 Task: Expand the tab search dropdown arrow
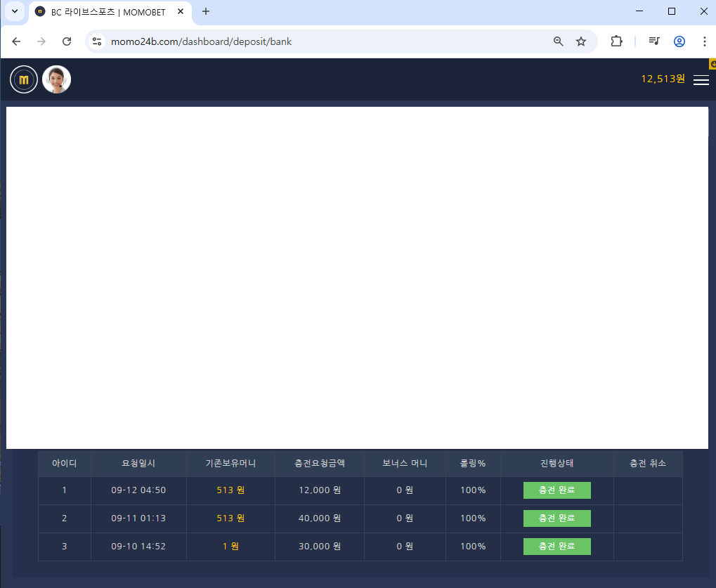14,11
